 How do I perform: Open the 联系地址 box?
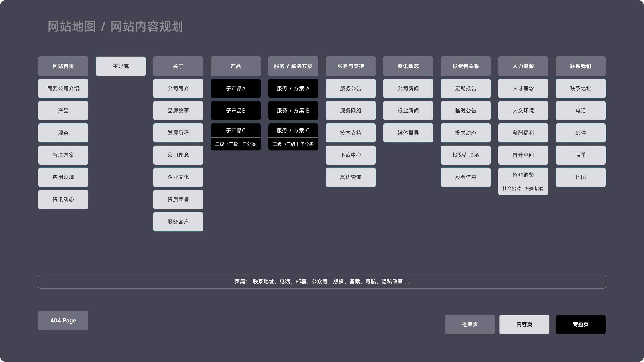coord(580,88)
